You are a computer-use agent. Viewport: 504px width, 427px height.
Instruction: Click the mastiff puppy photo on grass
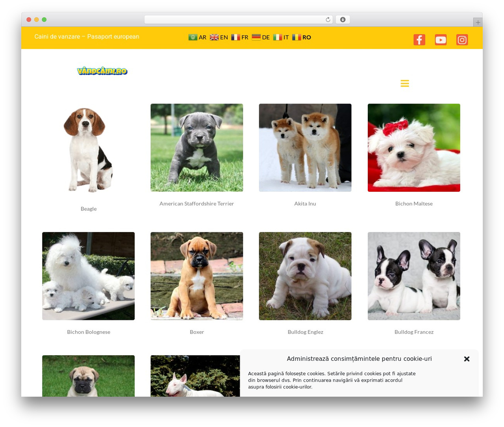coord(89,376)
